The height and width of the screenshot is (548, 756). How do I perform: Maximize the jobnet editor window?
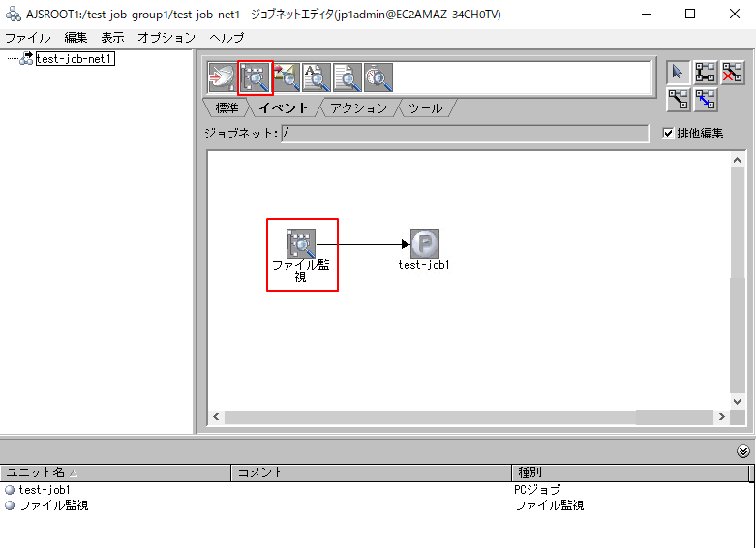[690, 14]
